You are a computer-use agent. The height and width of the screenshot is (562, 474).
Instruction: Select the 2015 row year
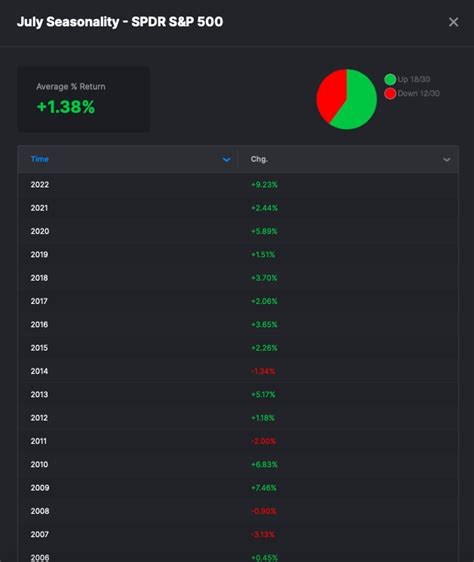pos(39,348)
